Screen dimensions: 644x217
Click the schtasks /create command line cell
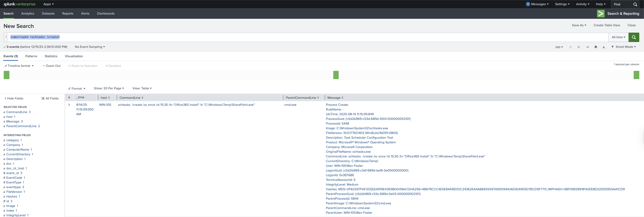(x=186, y=105)
